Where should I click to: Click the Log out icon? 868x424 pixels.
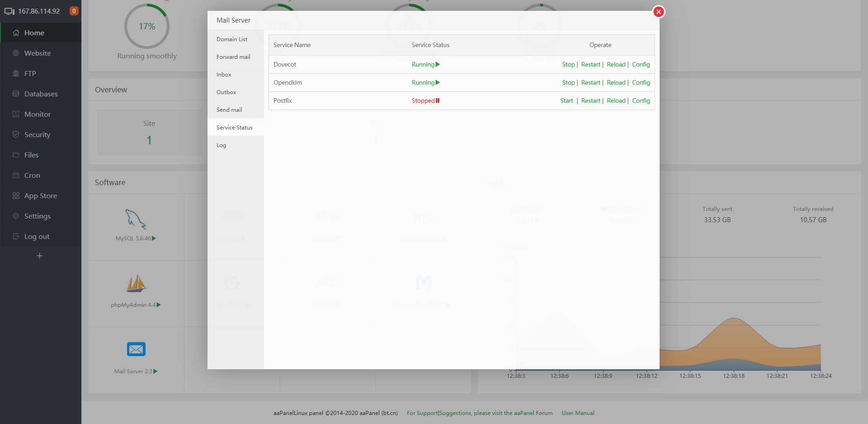16,237
